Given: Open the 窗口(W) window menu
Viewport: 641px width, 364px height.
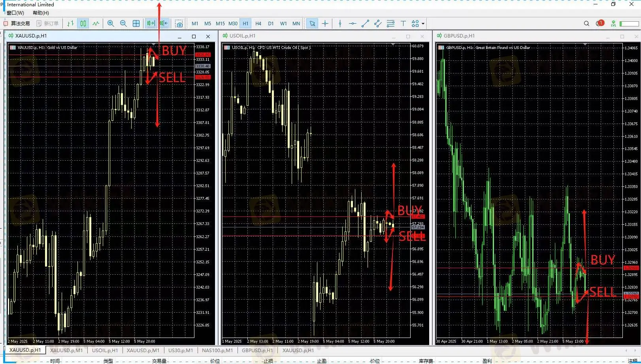Looking at the screenshot, I should tap(15, 13).
